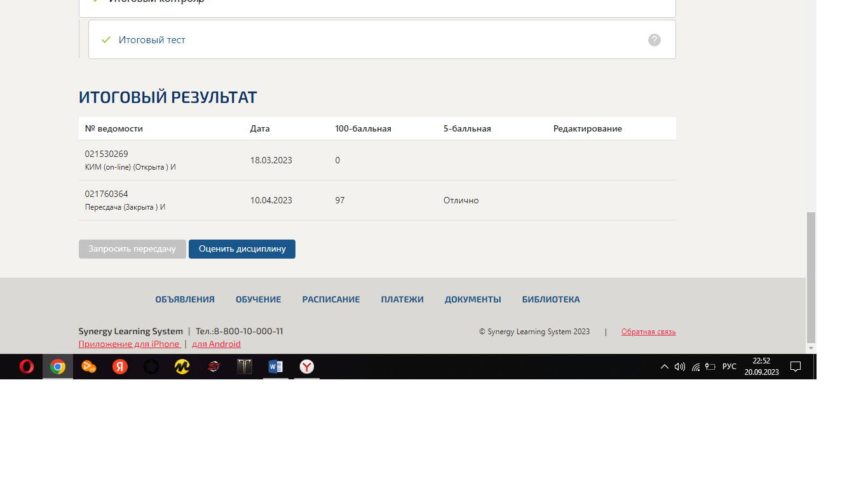Click the КИМ (on-line) (Открыта) И label
Viewport: 868px width, 488px height.
coord(130,167)
